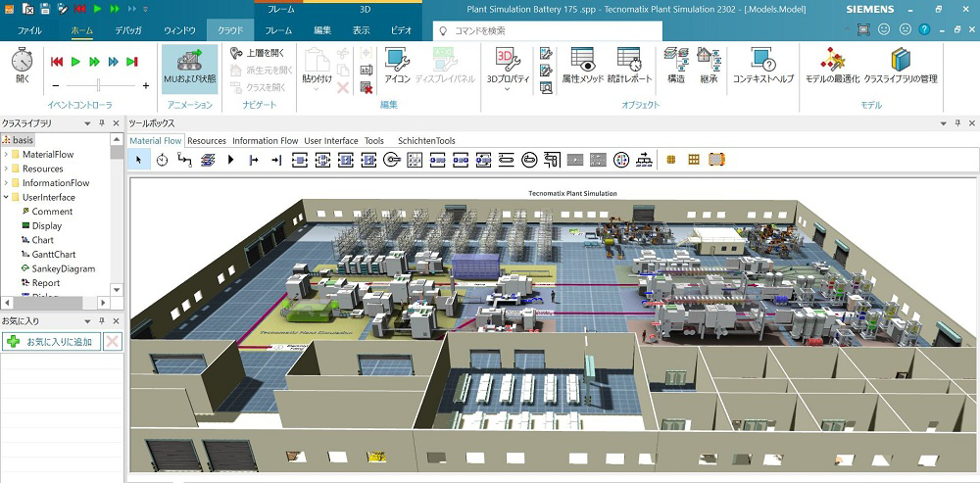Select EventController clock icon in toolbox
The image size is (980, 483).
[162, 161]
